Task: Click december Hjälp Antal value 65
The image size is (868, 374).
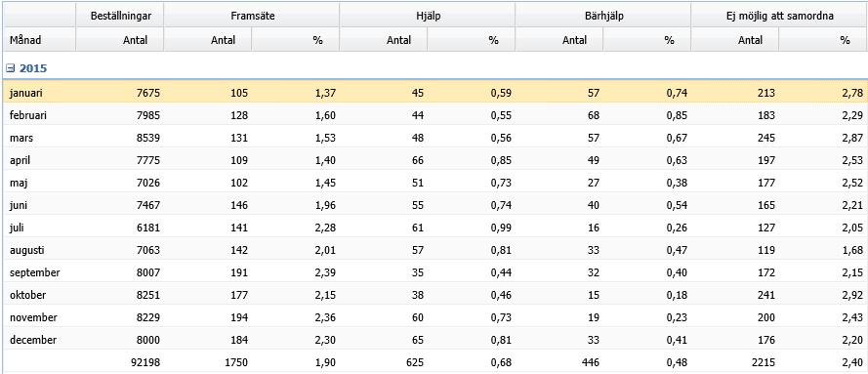Action: pos(417,340)
